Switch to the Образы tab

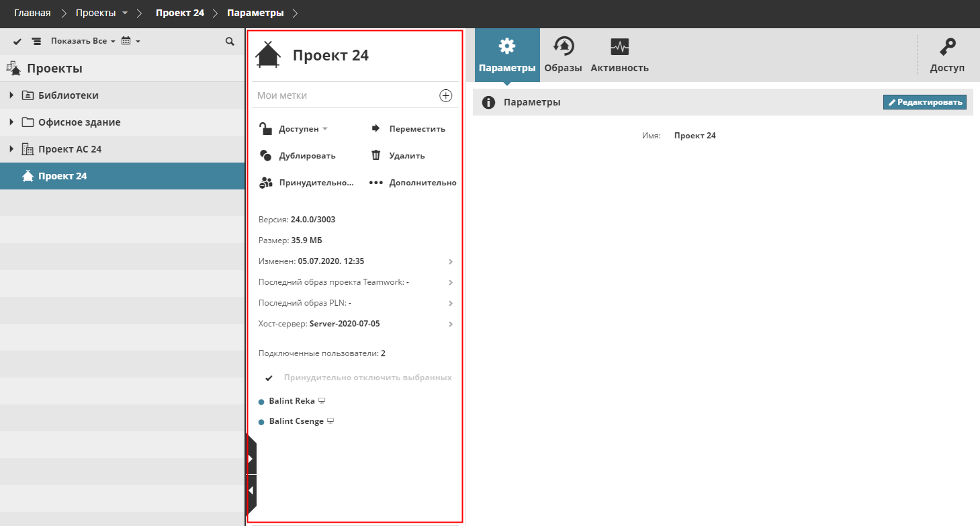pyautogui.click(x=563, y=55)
